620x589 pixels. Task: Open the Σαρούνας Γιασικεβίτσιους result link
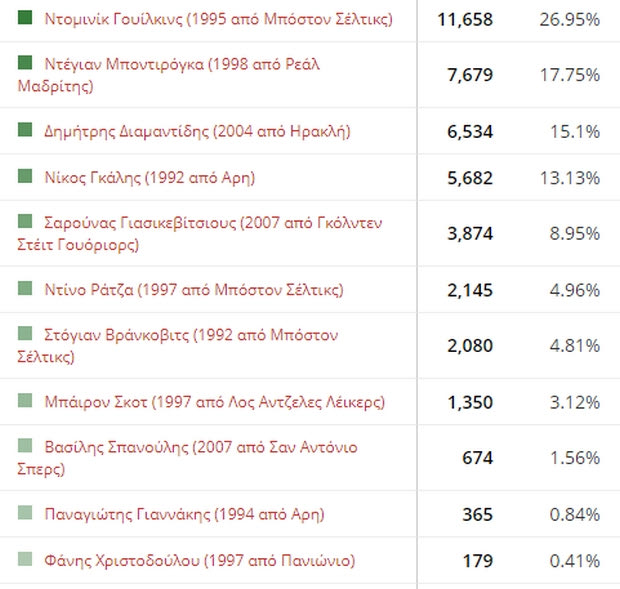200,234
